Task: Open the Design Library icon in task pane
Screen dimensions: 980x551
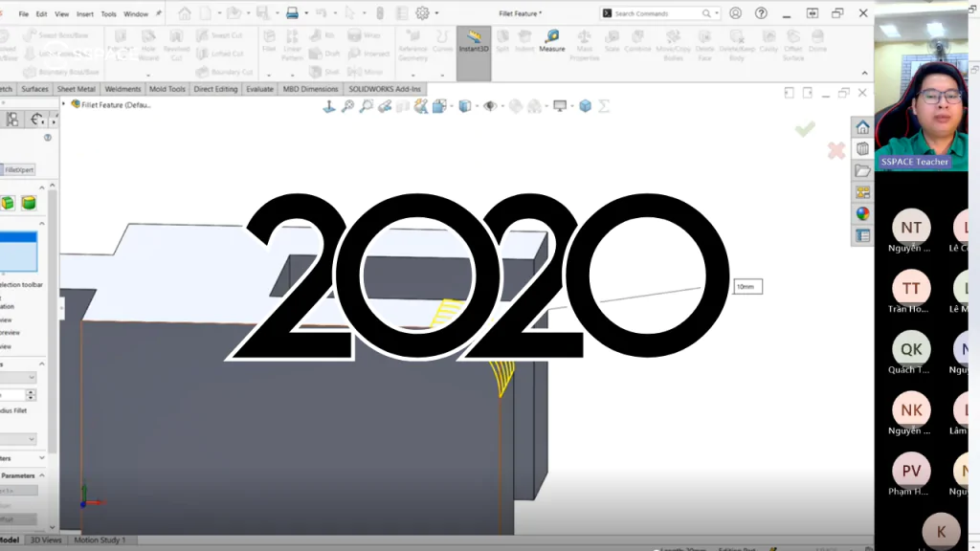Action: pyautogui.click(x=862, y=148)
